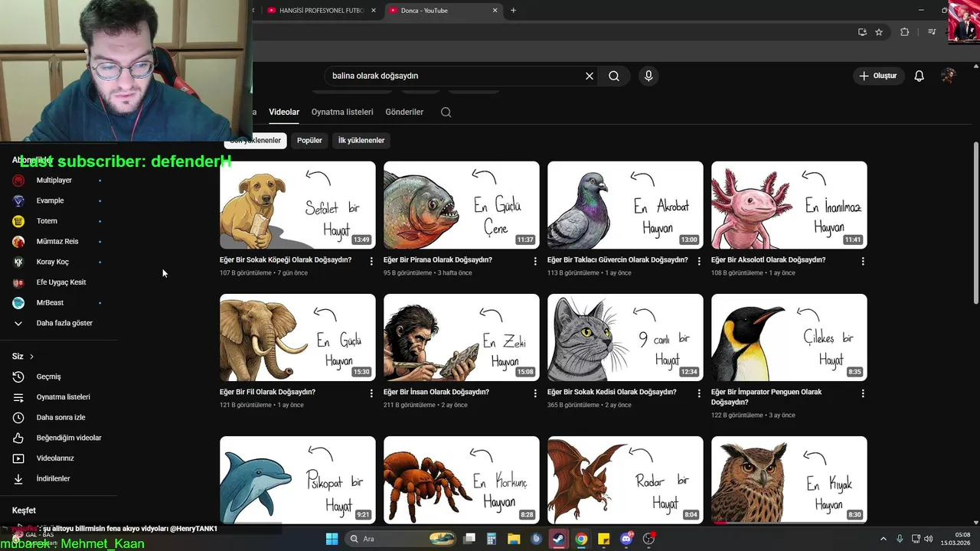980x551 pixels.
Task: Open media controls icon in Chrome toolbar
Action: (x=932, y=32)
